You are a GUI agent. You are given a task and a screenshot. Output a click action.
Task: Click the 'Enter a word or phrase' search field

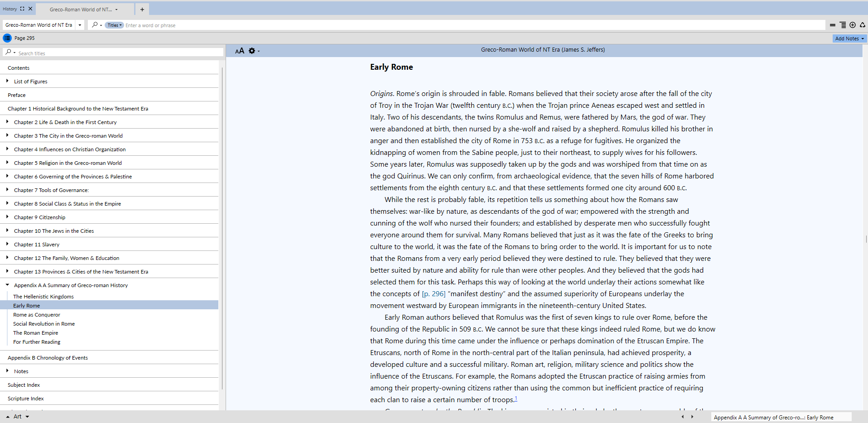pyautogui.click(x=475, y=25)
